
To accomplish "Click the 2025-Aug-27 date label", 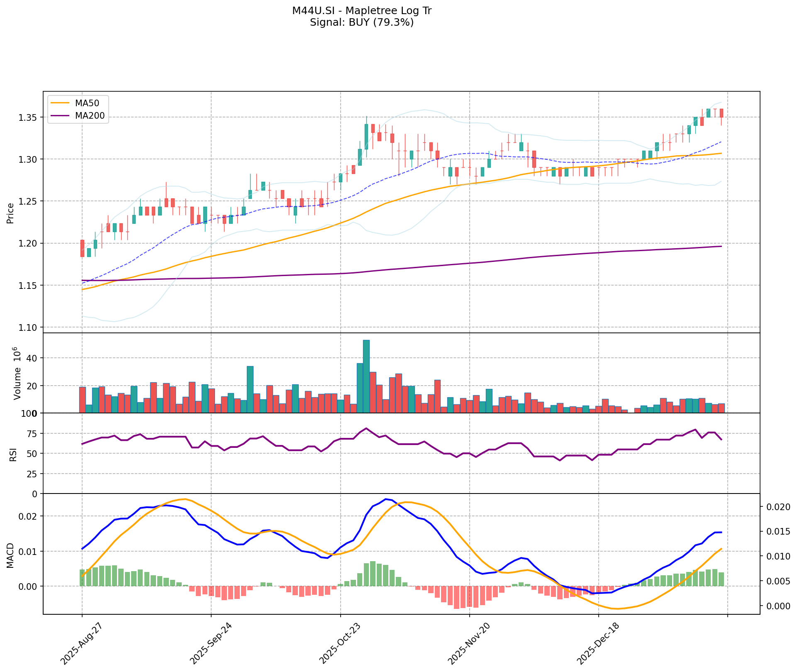I will 81,644.
